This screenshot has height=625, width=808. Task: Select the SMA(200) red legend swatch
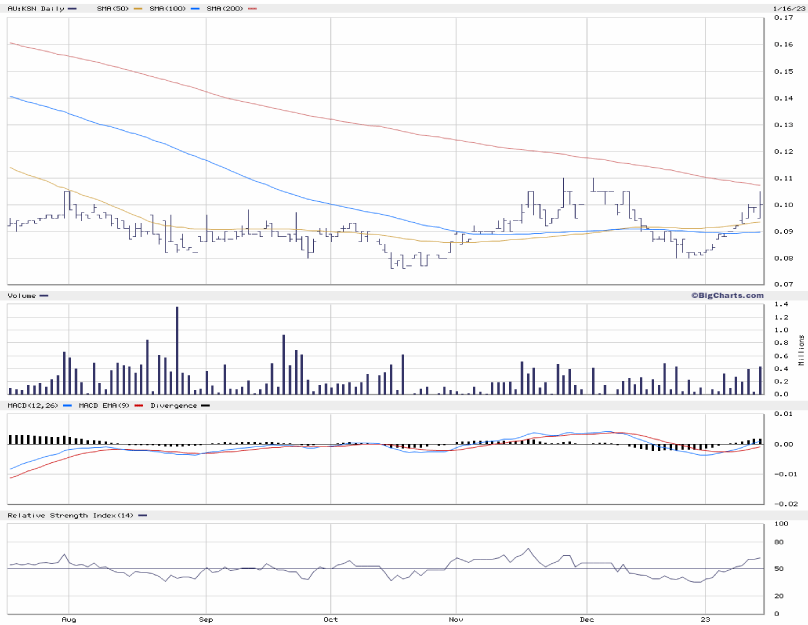coord(251,8)
